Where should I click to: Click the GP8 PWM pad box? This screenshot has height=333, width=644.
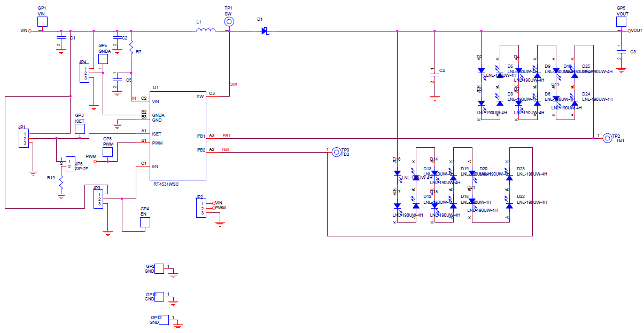(x=108, y=152)
